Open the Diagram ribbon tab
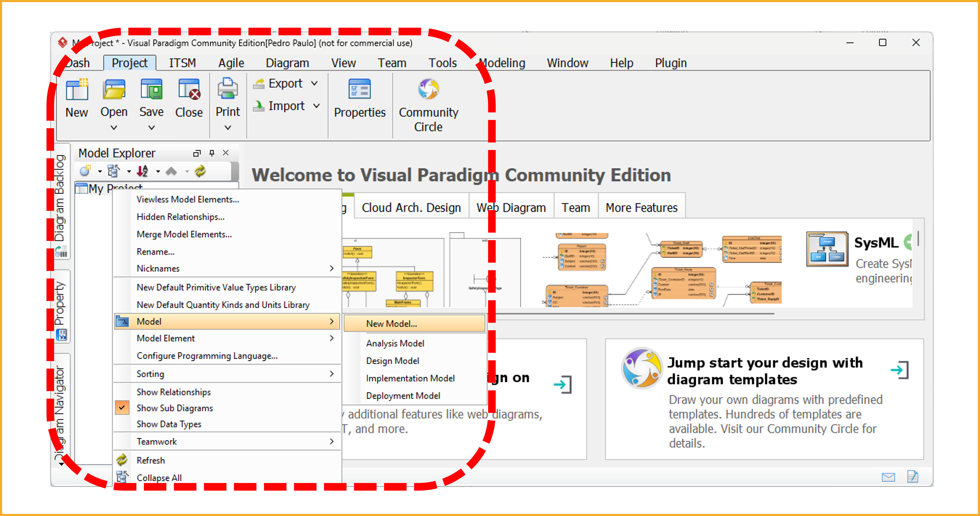The image size is (980, 516). (287, 63)
